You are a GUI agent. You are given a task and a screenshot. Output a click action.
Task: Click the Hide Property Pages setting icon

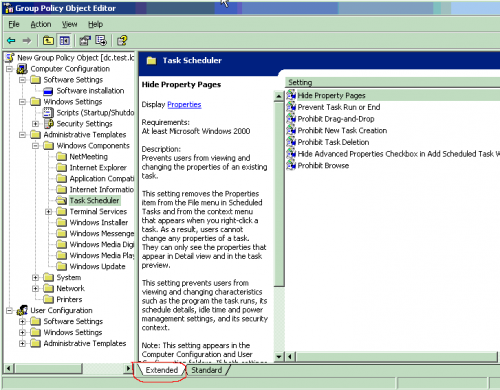click(x=291, y=95)
